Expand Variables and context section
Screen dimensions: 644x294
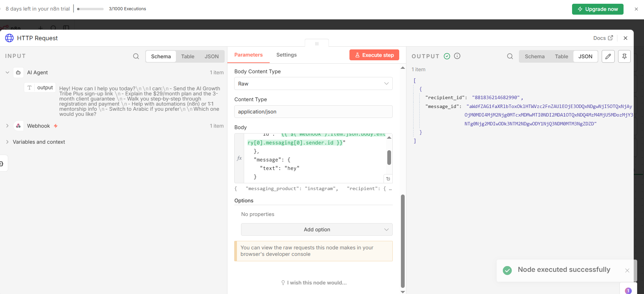point(7,142)
